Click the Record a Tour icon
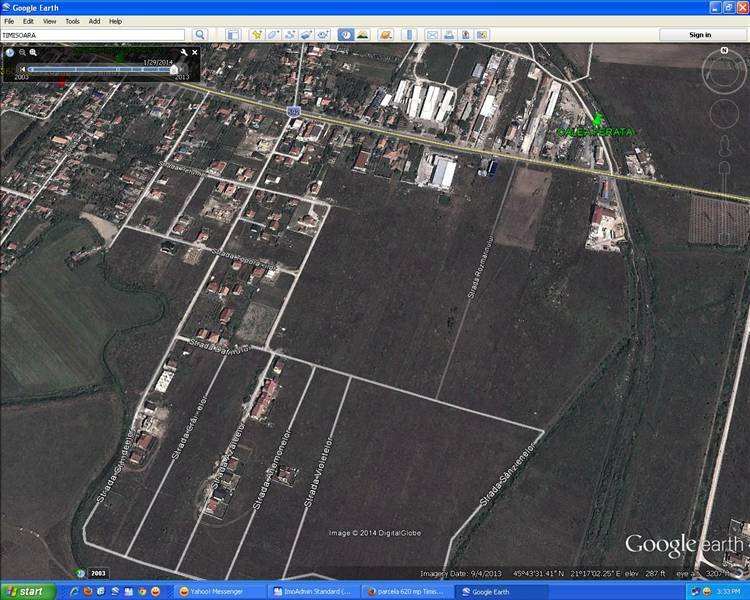 pyautogui.click(x=323, y=35)
